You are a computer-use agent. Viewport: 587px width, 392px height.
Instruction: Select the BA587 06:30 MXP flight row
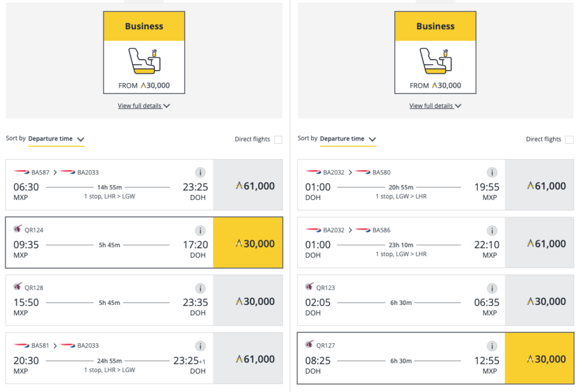pos(144,185)
